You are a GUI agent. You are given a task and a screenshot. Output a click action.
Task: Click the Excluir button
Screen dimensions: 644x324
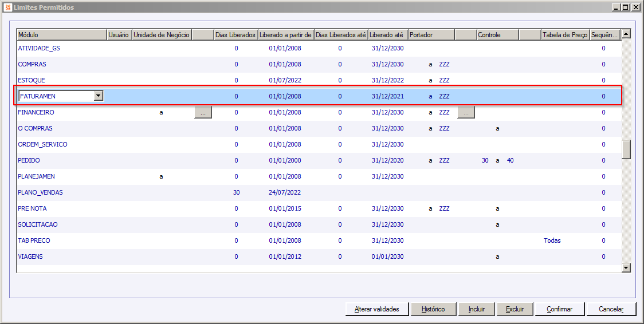click(515, 309)
